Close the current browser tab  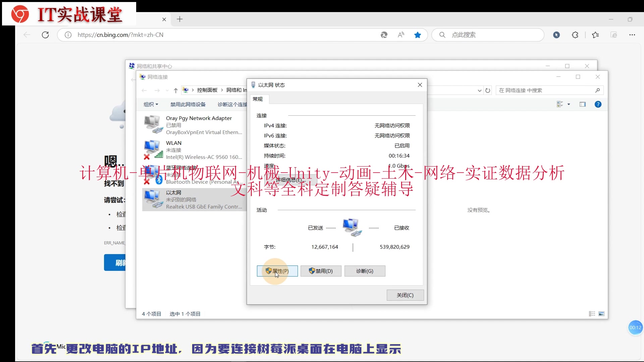click(x=164, y=19)
